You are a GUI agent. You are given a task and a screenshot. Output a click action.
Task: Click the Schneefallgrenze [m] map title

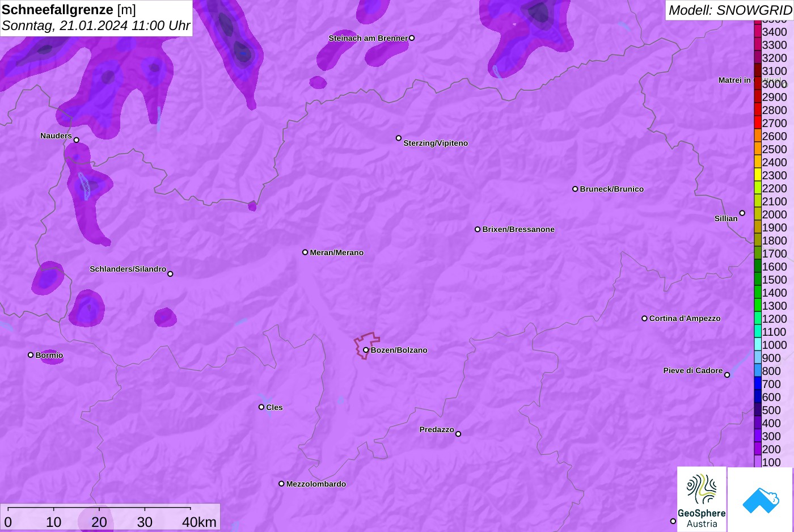pyautogui.click(x=69, y=10)
